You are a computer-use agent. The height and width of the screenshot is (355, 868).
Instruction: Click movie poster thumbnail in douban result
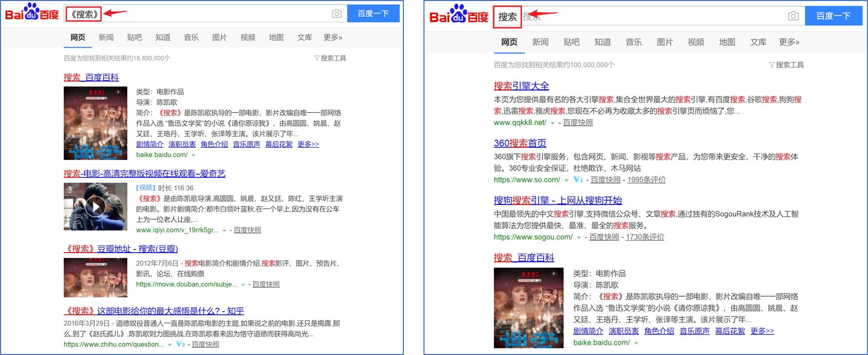(x=95, y=278)
